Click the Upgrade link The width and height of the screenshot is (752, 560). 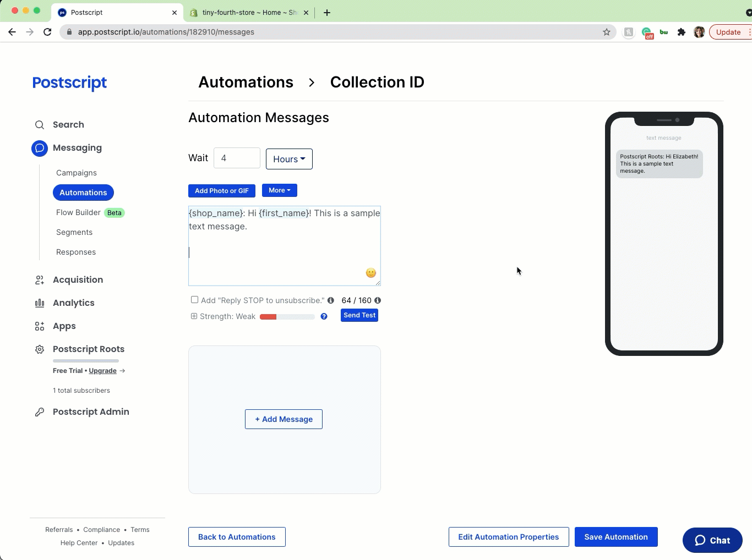pos(103,371)
